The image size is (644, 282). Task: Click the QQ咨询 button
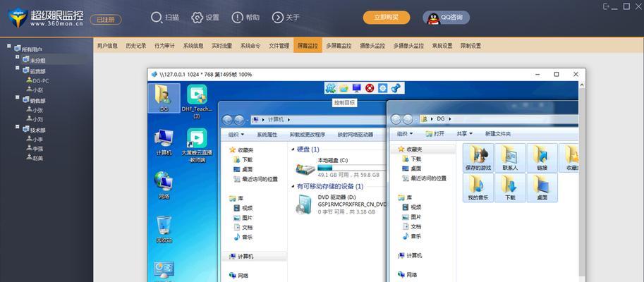446,18
